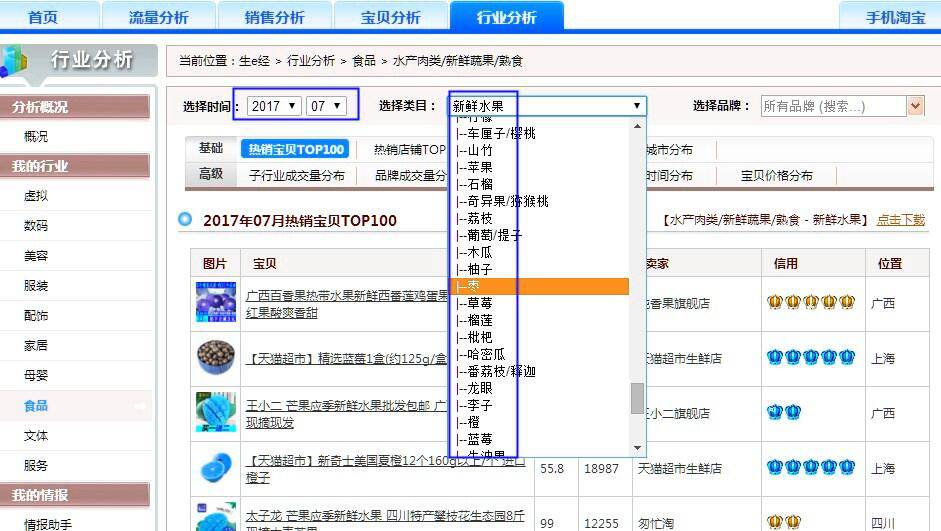This screenshot has width=941, height=531.
Task: Click the blue bullet icon beside report title
Action: pos(185,220)
